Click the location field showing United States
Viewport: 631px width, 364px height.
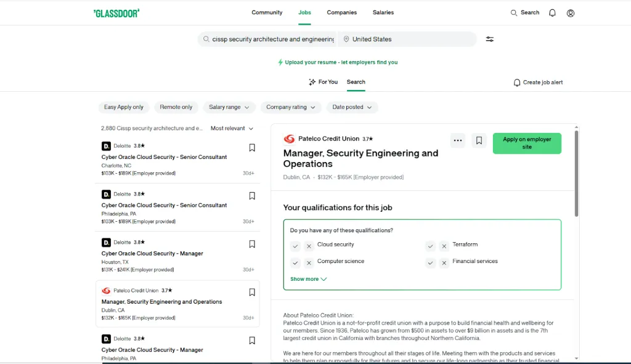point(407,39)
